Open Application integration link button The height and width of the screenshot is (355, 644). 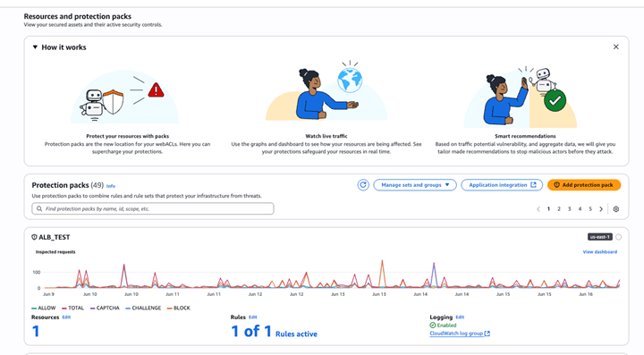tap(502, 185)
